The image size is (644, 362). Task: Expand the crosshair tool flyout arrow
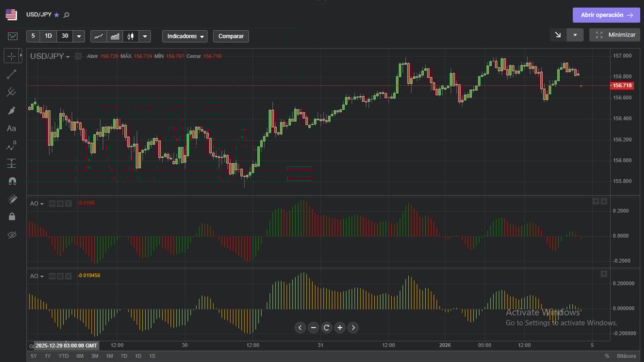(21, 55)
